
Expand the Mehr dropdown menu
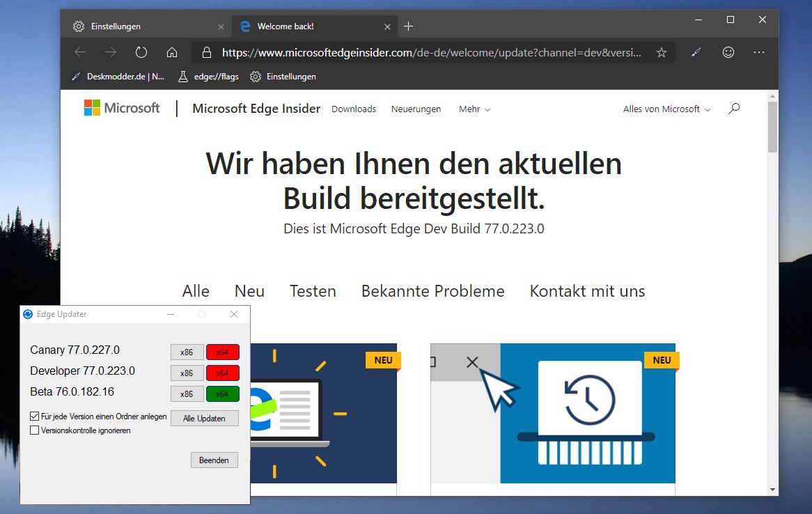474,109
